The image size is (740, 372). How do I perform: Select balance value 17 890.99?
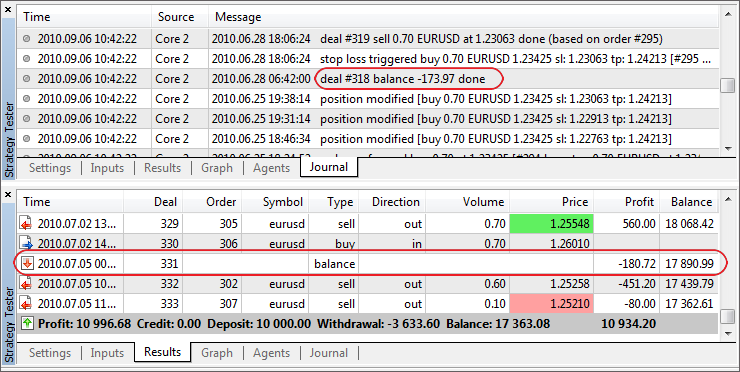pos(690,263)
